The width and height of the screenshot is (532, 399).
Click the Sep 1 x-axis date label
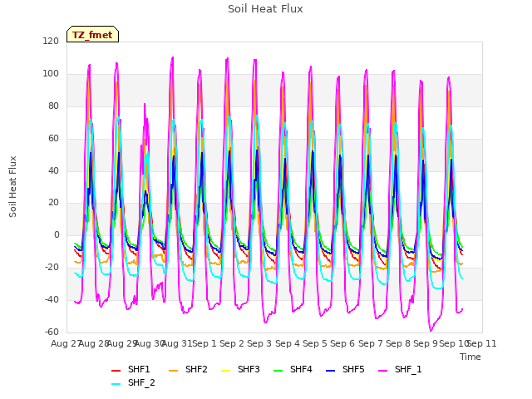(x=204, y=343)
